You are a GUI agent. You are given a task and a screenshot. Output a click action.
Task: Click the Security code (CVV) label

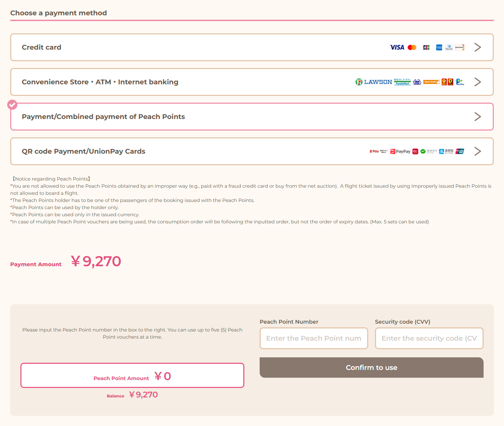point(403,322)
